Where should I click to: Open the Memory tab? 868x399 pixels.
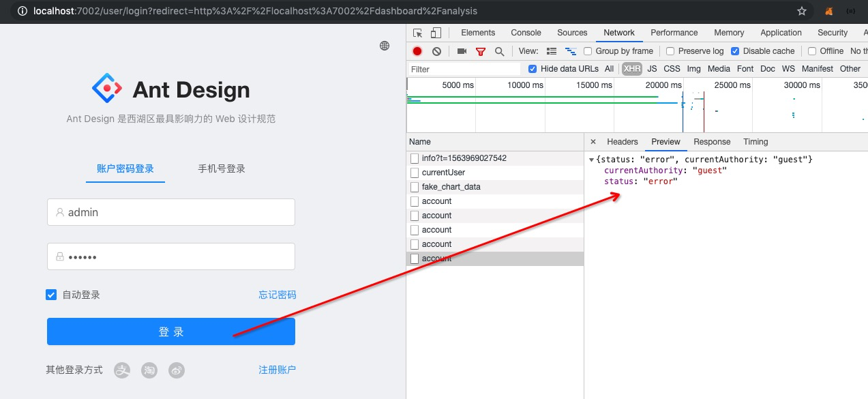tap(729, 33)
